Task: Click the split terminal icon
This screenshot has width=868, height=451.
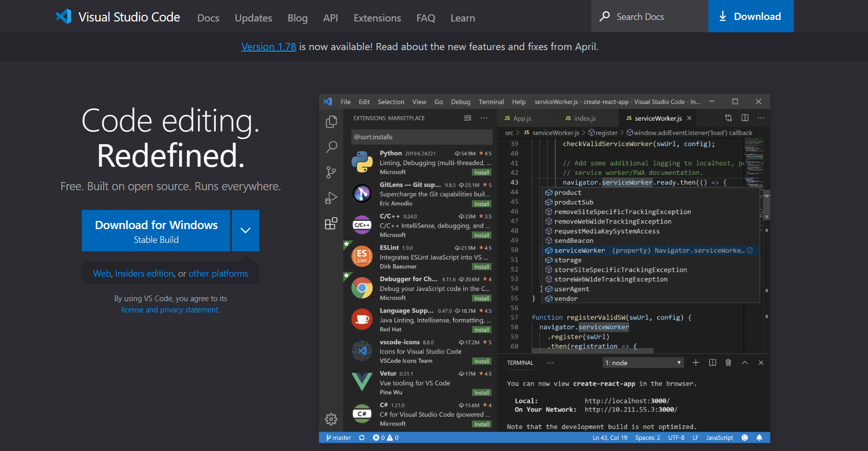Action: [713, 363]
